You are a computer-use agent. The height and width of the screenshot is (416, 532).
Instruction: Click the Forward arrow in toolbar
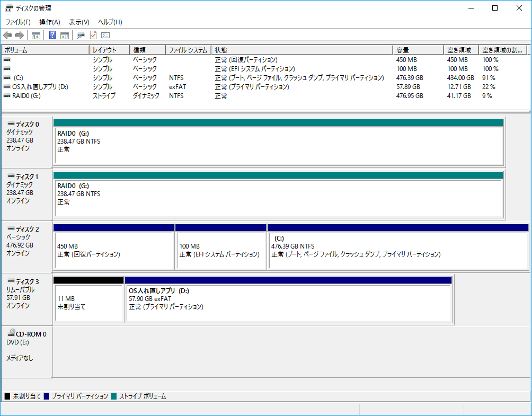[x=20, y=36]
